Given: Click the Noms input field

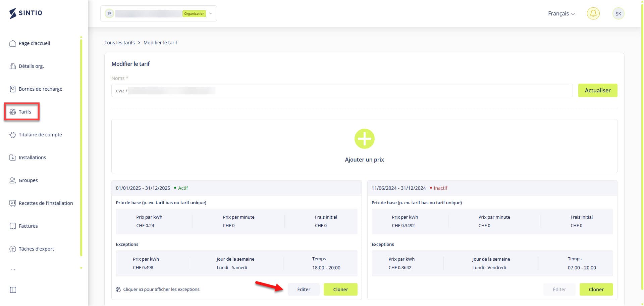Looking at the screenshot, I should [341, 90].
